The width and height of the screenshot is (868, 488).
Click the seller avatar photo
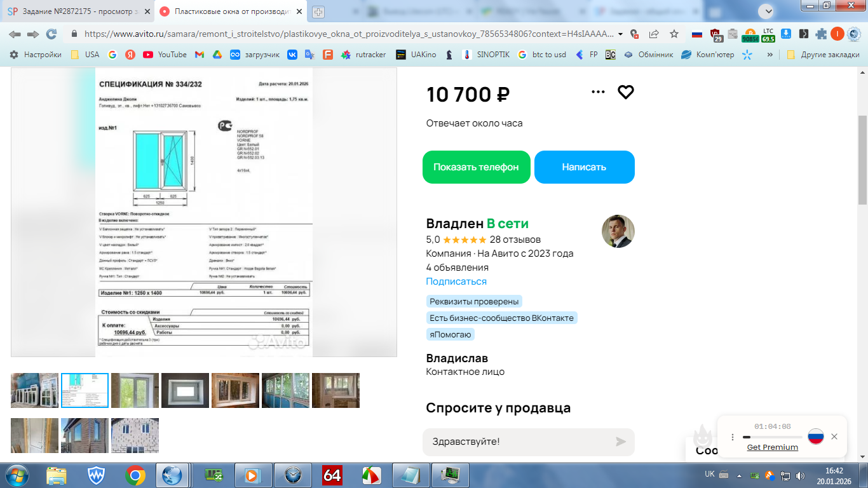pos(618,231)
